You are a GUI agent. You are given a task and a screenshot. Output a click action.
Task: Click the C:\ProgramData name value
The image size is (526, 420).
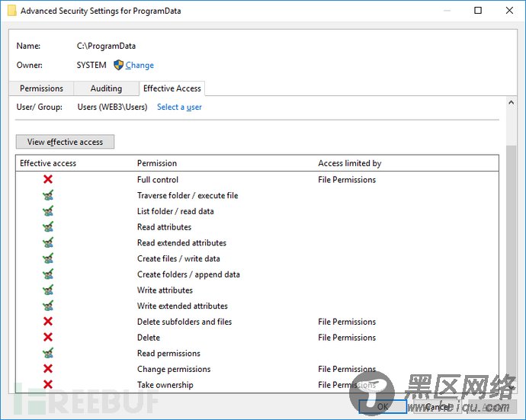click(x=106, y=46)
